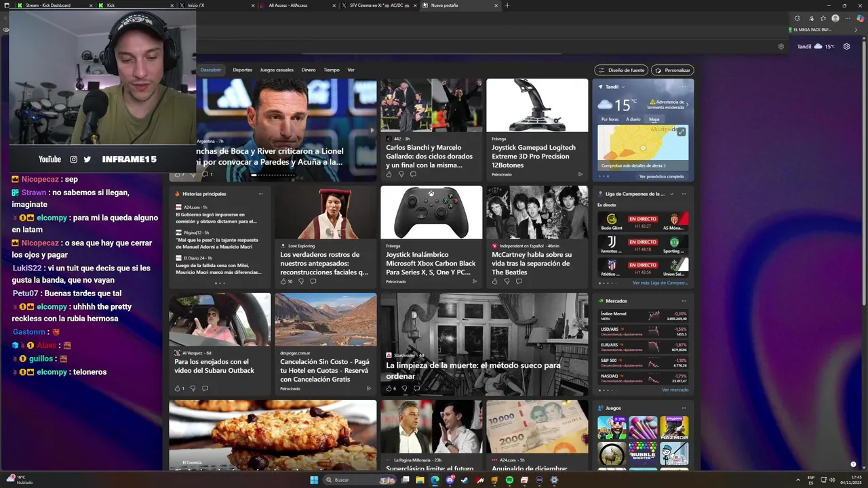Expand the weather map to fullscreen
The width and height of the screenshot is (868, 488).
pos(682,132)
